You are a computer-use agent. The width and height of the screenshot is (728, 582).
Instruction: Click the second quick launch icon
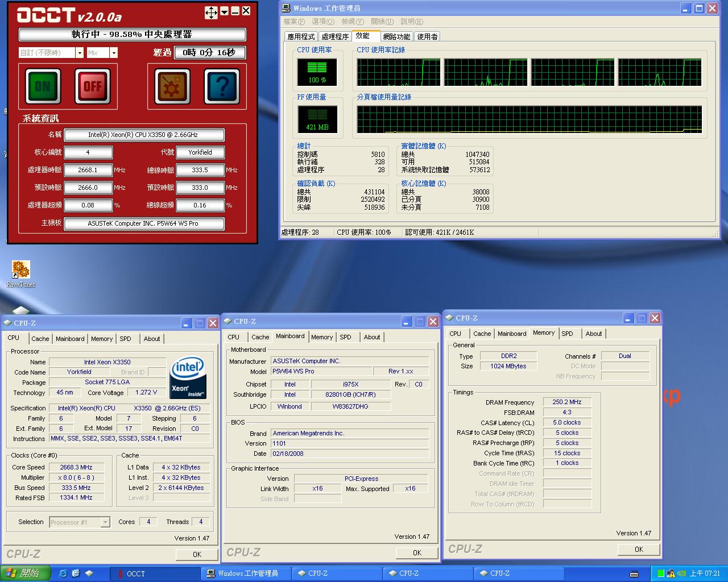point(76,573)
